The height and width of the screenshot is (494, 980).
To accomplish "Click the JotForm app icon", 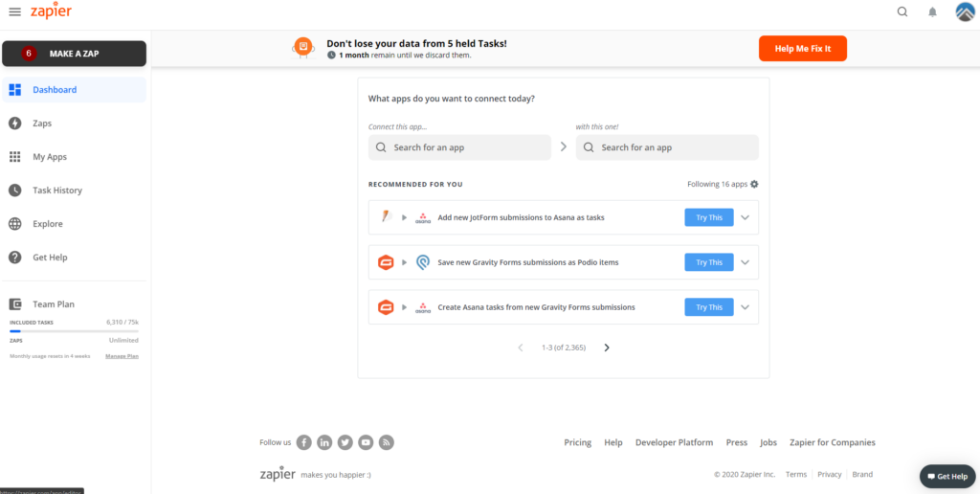I will coord(386,217).
